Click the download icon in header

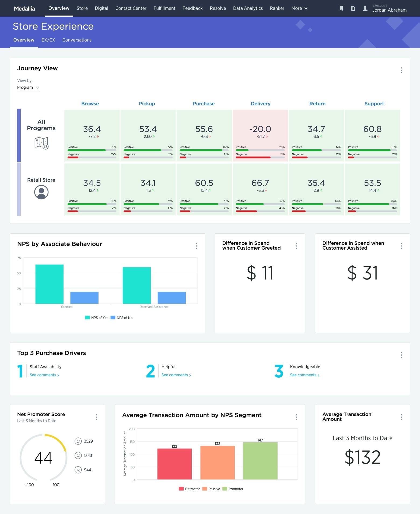(x=353, y=8)
